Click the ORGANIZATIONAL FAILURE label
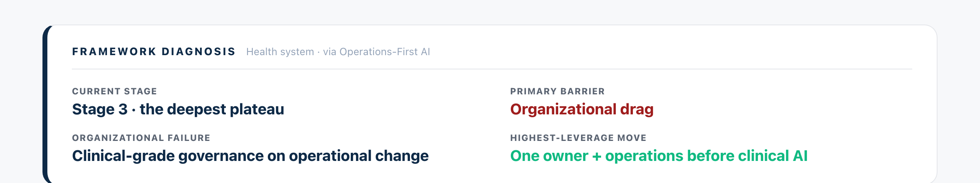Screen dimensions: 980x183 pos(141,138)
